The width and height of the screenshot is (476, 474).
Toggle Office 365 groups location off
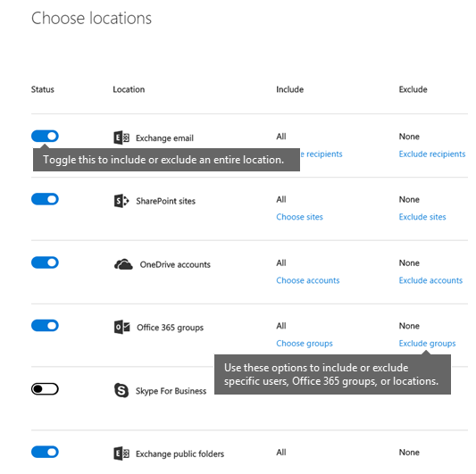(x=45, y=326)
